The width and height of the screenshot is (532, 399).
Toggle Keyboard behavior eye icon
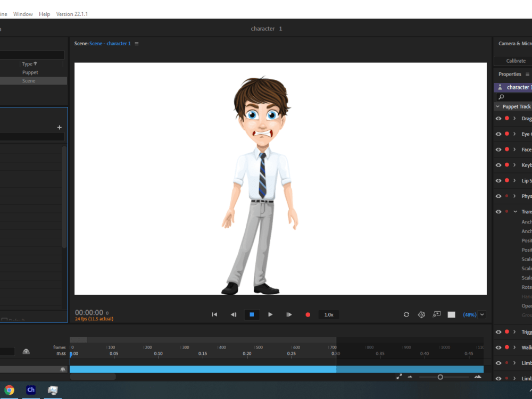tap(498, 165)
